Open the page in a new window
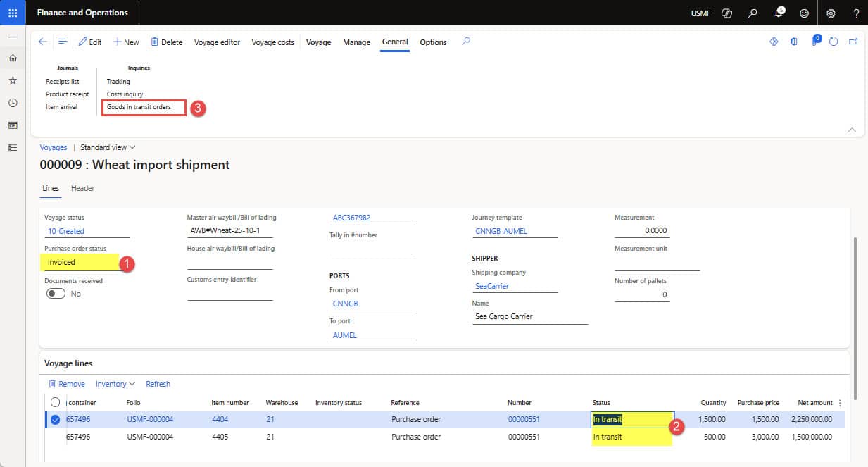The width and height of the screenshot is (868, 467). pos(853,42)
